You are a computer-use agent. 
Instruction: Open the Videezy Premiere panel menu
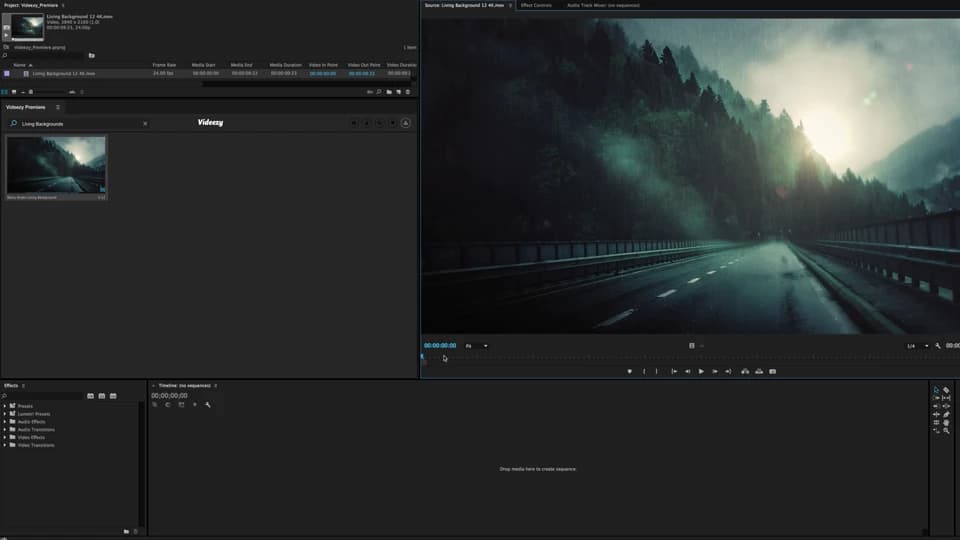click(x=58, y=107)
